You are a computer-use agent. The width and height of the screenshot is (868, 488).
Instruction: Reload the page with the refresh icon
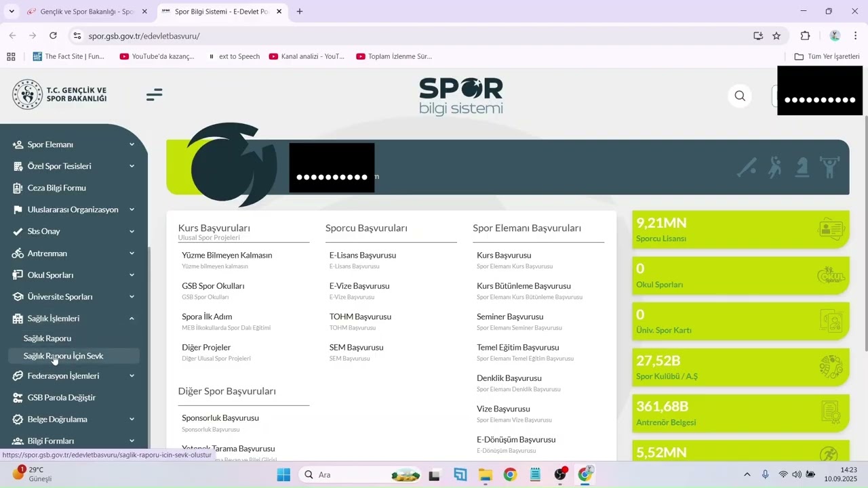(53, 36)
